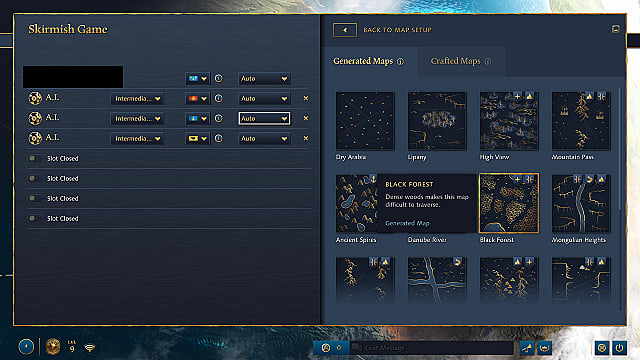The width and height of the screenshot is (640, 360).
Task: Click the round emblem icon near power
Action: pos(602,348)
